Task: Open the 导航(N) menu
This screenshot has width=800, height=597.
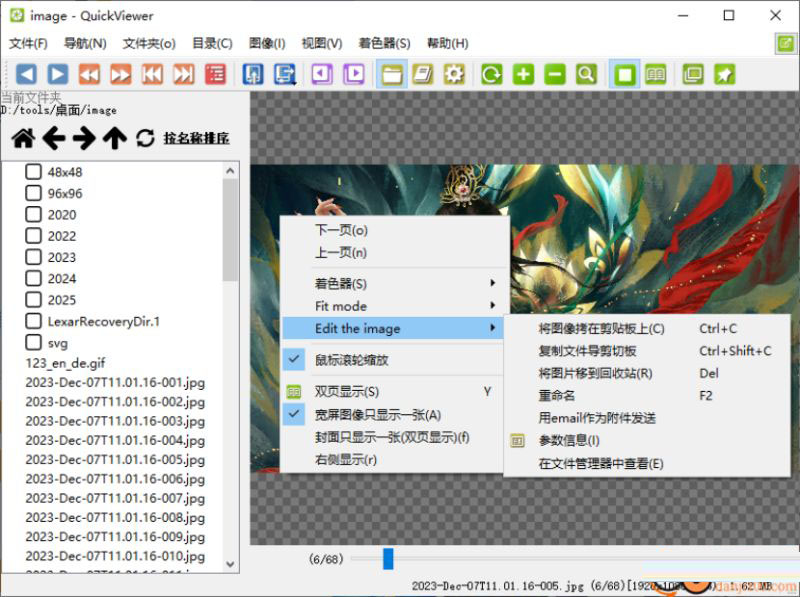Action: [x=85, y=43]
